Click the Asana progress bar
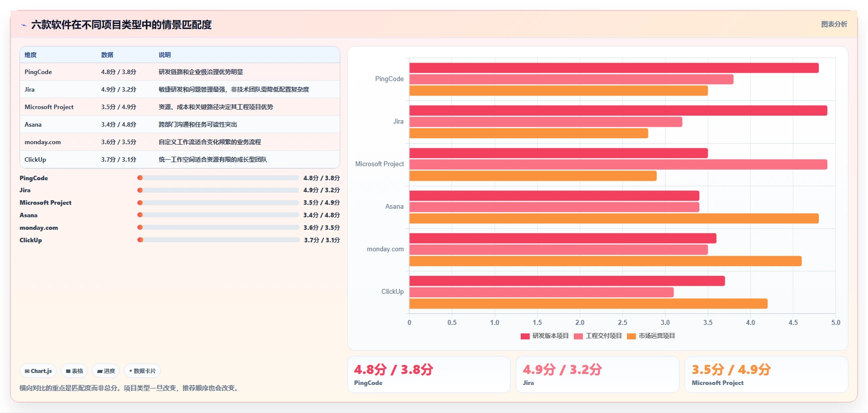 pos(218,215)
